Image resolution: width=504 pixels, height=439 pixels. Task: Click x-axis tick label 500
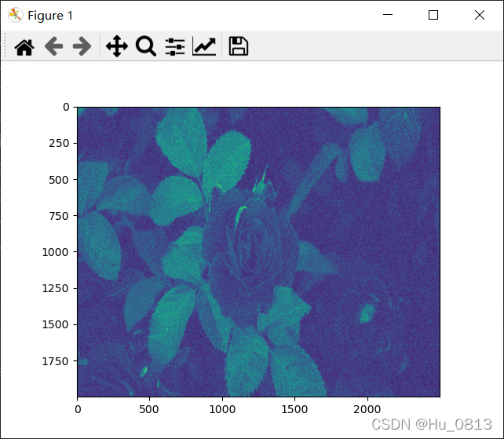[x=149, y=409]
